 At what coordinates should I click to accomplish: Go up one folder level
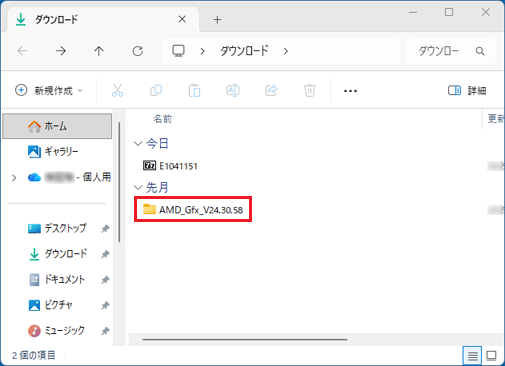(x=99, y=51)
